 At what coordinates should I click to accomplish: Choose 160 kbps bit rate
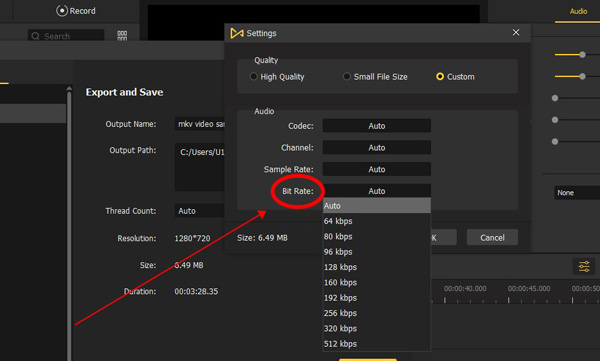coord(377,282)
